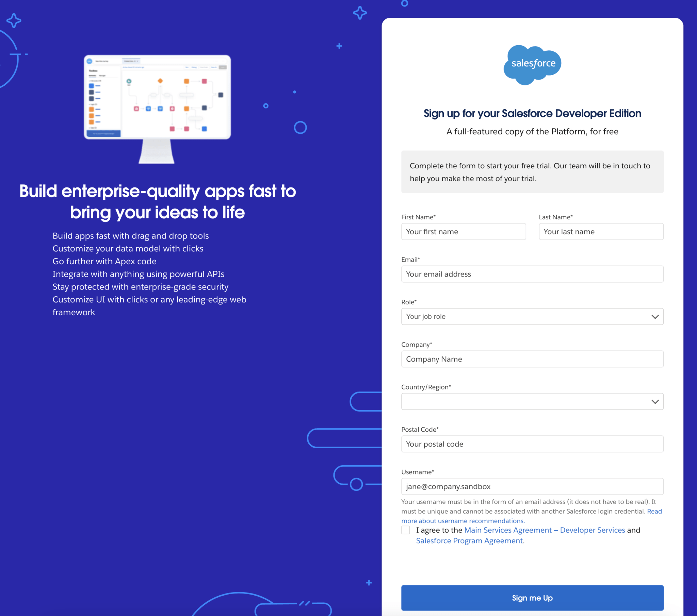Click the Sign up Developer Edition heading

pos(532,114)
